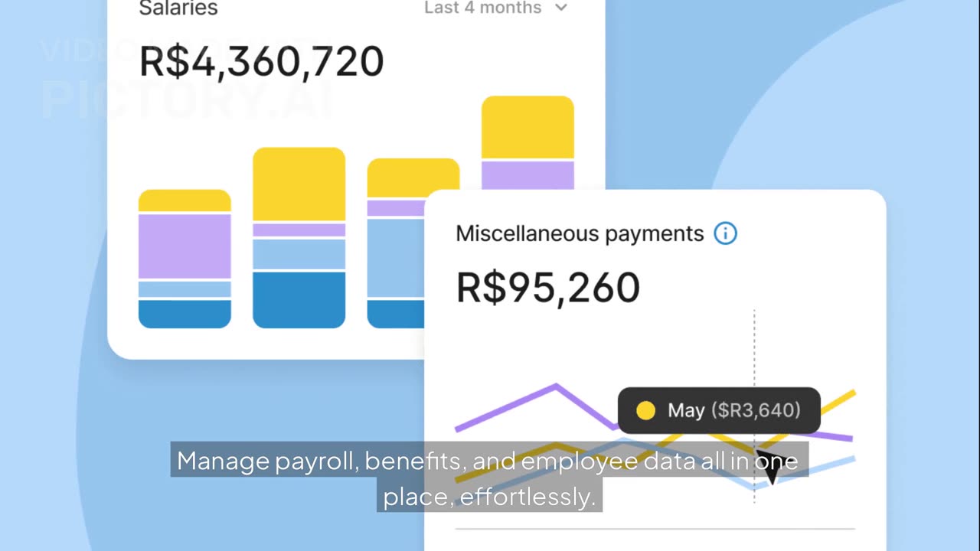This screenshot has height=551, width=980.
Task: Click the purple line peak in the chart
Action: click(x=556, y=385)
